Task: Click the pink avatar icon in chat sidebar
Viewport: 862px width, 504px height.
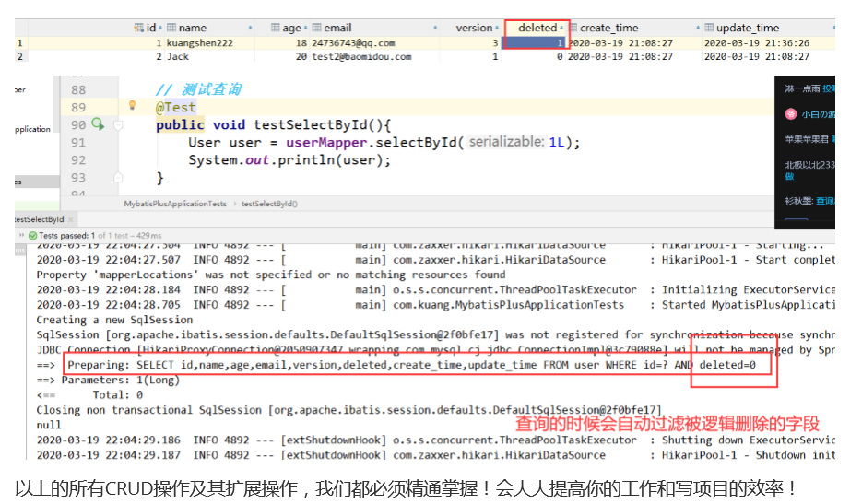Action: click(x=790, y=113)
